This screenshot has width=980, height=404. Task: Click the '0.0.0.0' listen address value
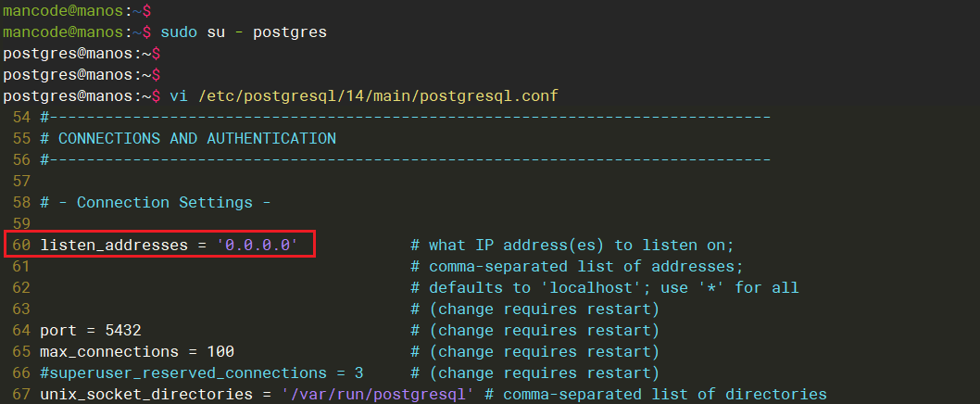(258, 246)
